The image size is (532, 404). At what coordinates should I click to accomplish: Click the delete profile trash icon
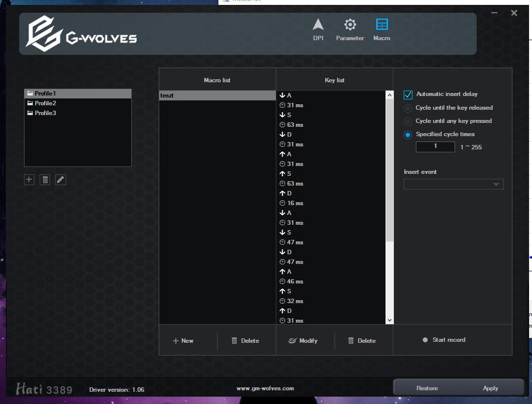click(45, 180)
